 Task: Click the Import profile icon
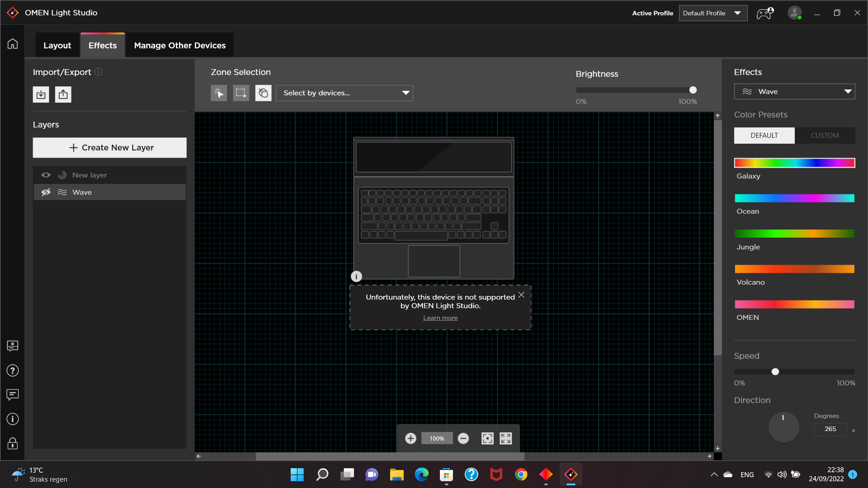coord(41,94)
